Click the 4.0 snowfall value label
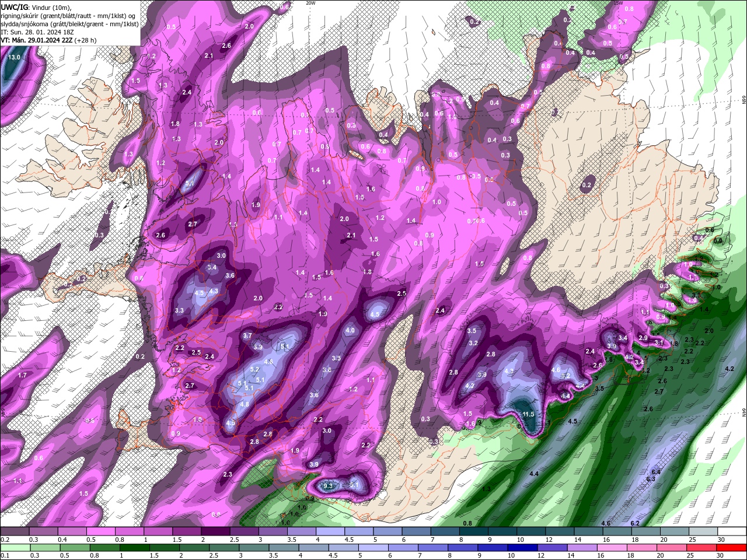The width and height of the screenshot is (747, 560). (350, 330)
